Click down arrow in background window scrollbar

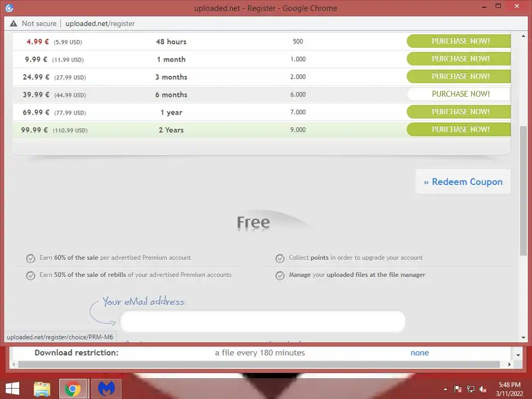pos(518,355)
